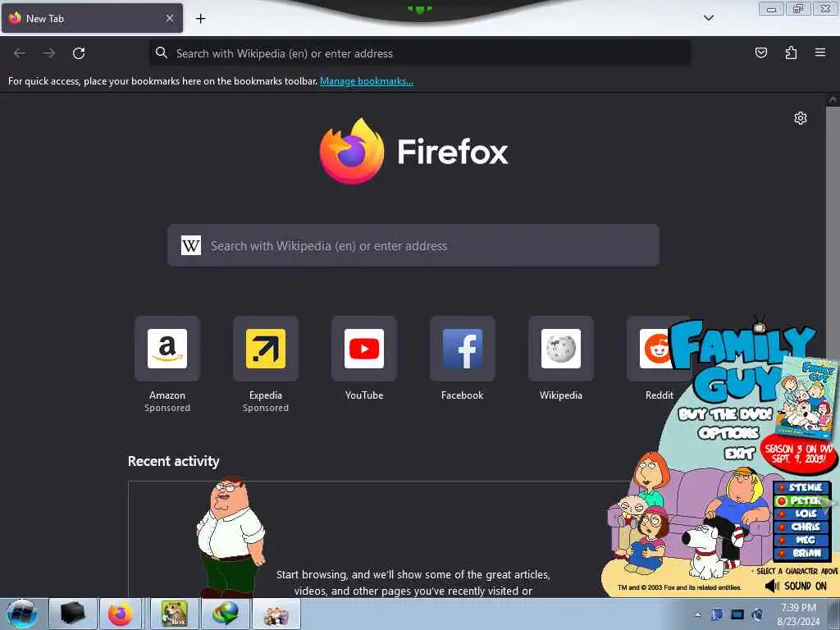This screenshot has height=630, width=840.
Task: Open the Firefox application hamburger menu
Action: click(820, 52)
